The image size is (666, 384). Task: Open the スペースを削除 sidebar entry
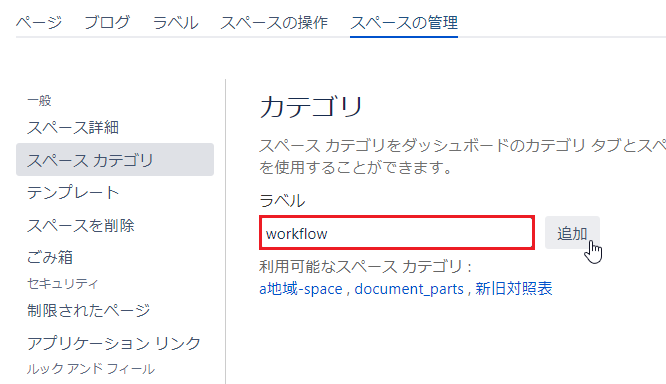81,225
